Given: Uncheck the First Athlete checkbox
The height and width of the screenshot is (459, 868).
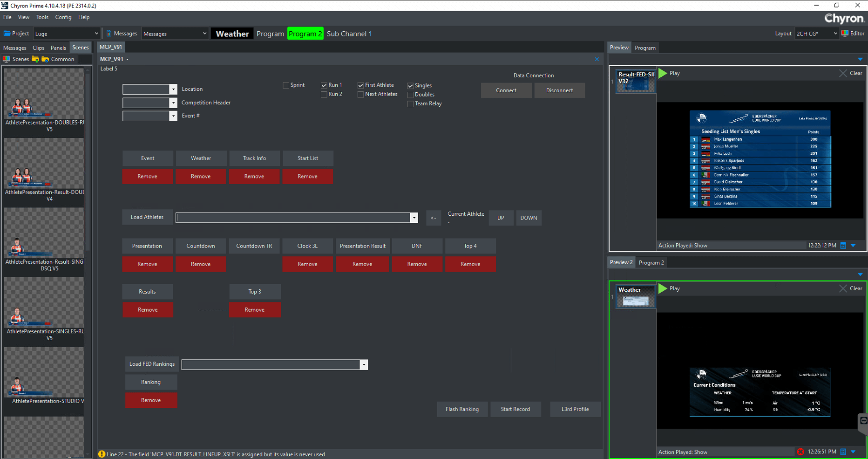Looking at the screenshot, I should (361, 85).
